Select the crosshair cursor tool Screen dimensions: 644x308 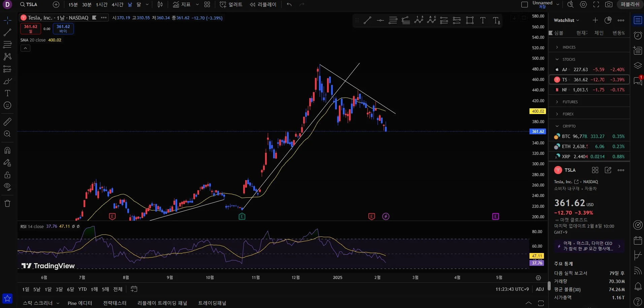[x=7, y=20]
